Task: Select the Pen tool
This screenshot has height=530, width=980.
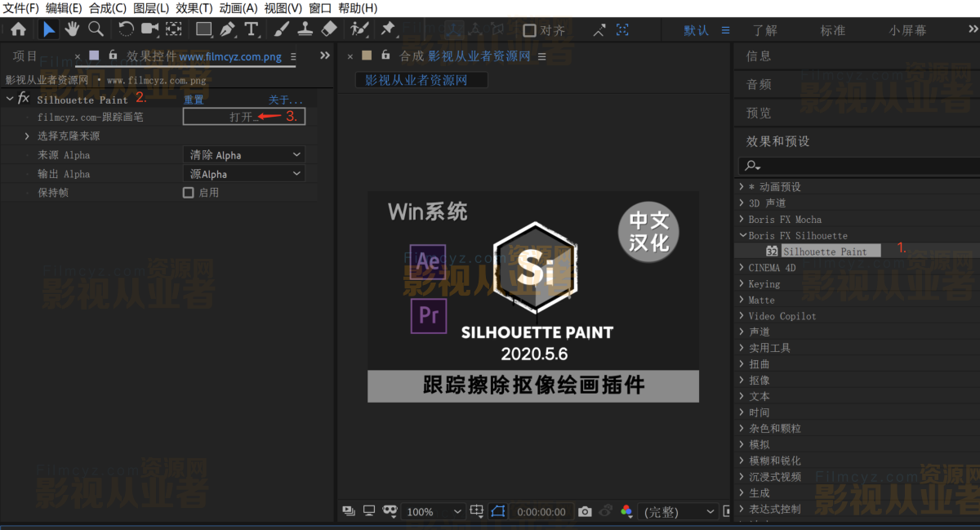Action: tap(228, 29)
